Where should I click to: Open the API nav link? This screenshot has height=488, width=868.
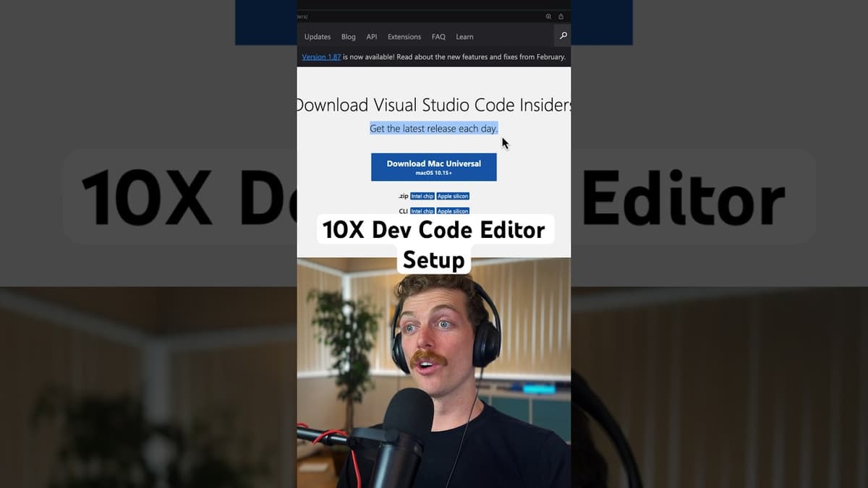(x=371, y=37)
